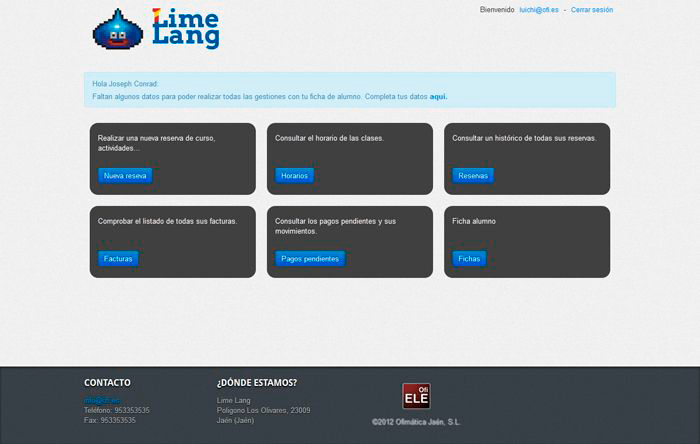This screenshot has height=444, width=700.
Task: Open the Facturas invoice list
Action: [x=118, y=258]
